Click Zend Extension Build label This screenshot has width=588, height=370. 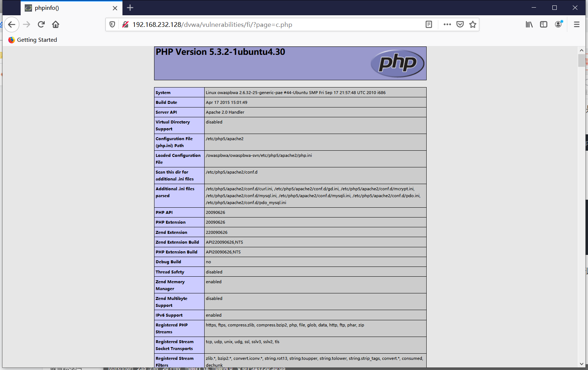tap(177, 242)
